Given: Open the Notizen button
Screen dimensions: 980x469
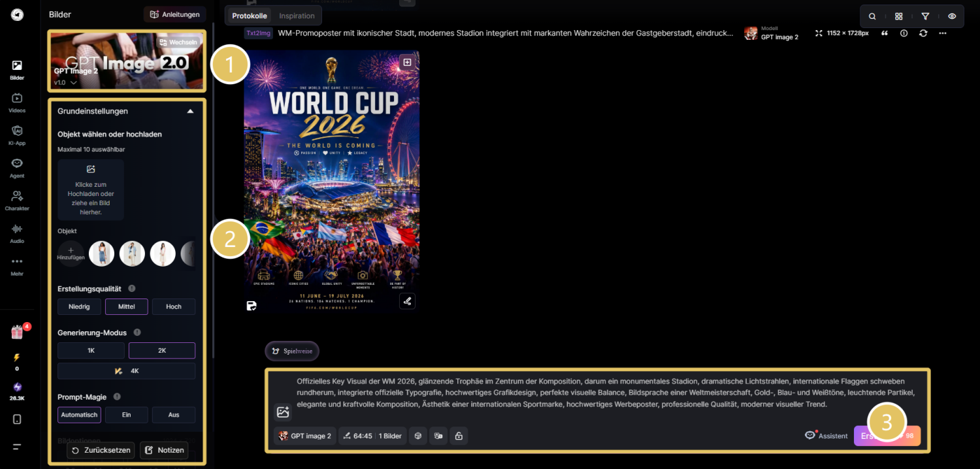Looking at the screenshot, I should 164,450.
